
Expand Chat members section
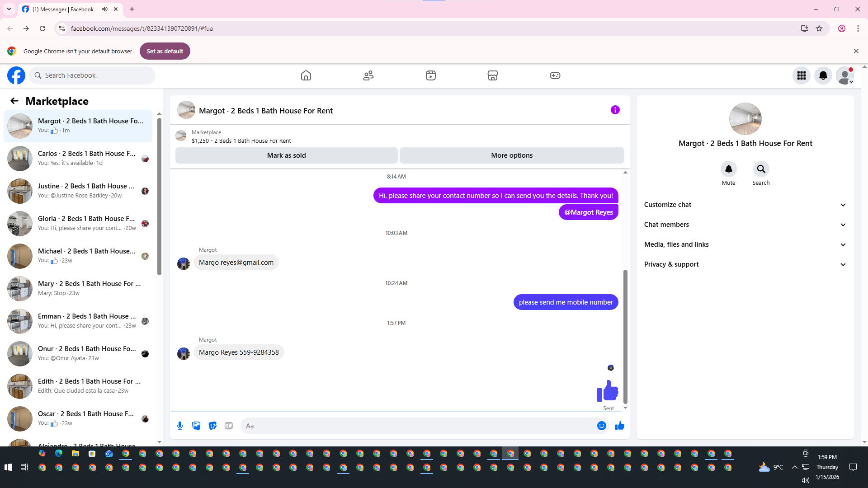tap(745, 225)
